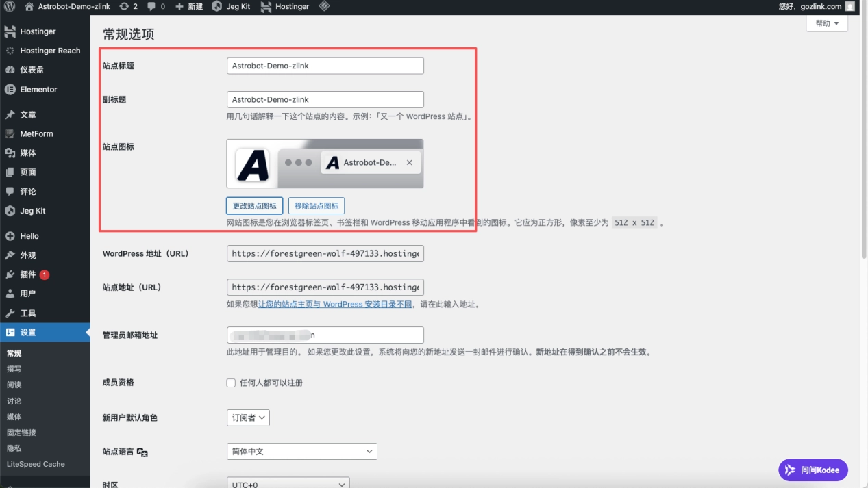Open 用户 users menu
The height and width of the screenshot is (488, 868).
(x=45, y=294)
